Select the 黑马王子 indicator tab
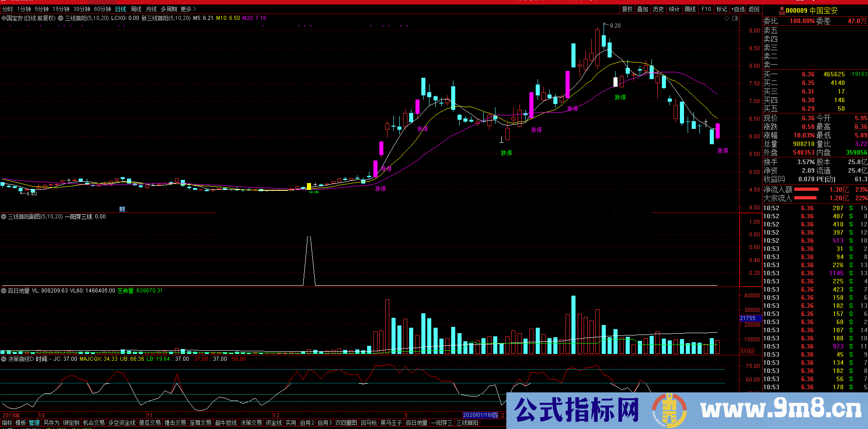Image resolution: width=868 pixels, height=429 pixels. click(391, 423)
